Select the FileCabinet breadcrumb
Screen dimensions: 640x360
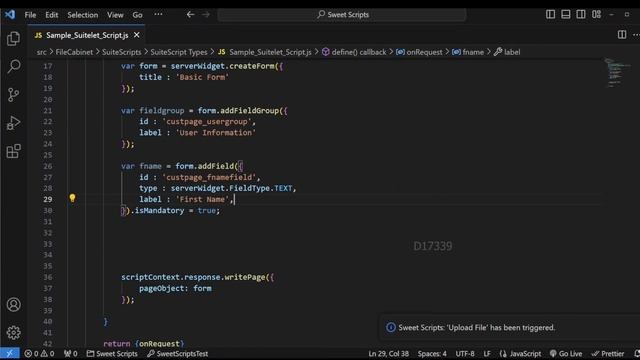click(x=74, y=52)
